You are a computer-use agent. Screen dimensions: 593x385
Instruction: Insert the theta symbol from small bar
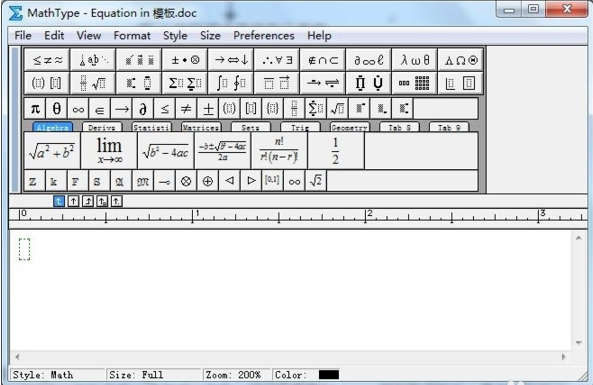point(57,109)
